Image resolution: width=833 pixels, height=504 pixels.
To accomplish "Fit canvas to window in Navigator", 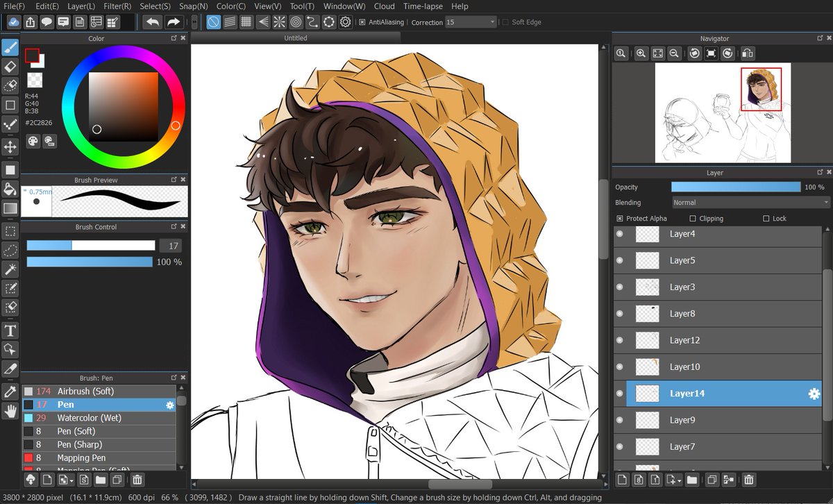I will coord(657,53).
